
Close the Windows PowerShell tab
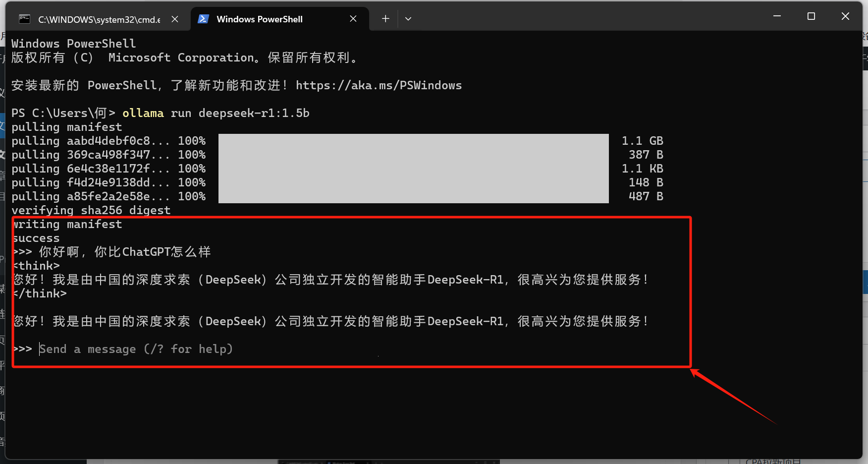353,19
